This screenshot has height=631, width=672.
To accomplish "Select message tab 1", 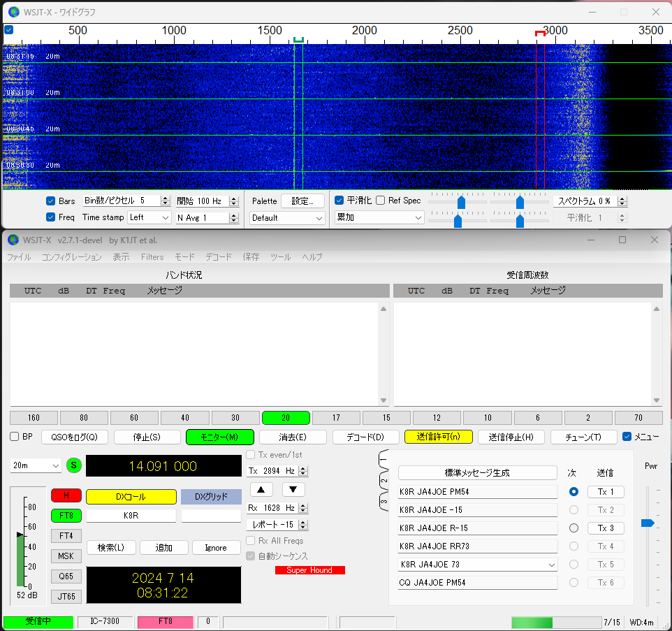I will [x=384, y=460].
